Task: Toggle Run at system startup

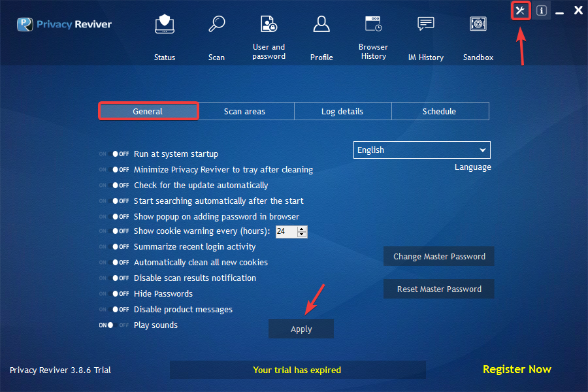Action: (x=114, y=154)
